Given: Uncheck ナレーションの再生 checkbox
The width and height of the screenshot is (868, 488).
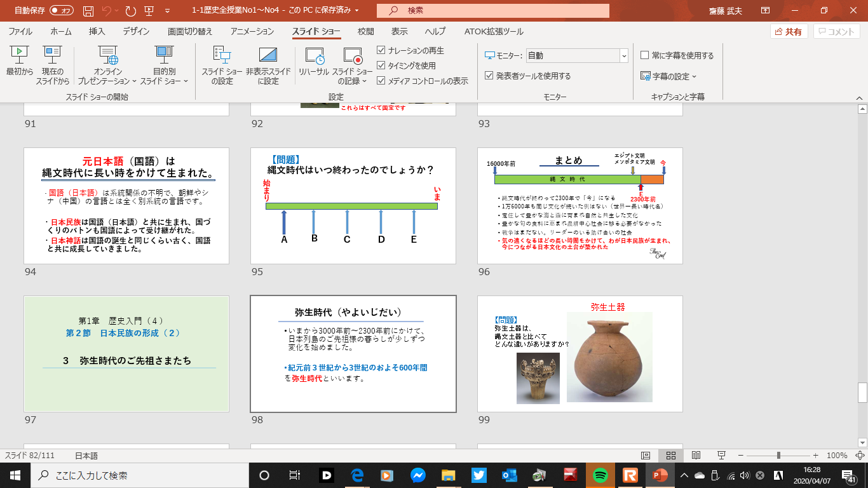Looking at the screenshot, I should 381,50.
